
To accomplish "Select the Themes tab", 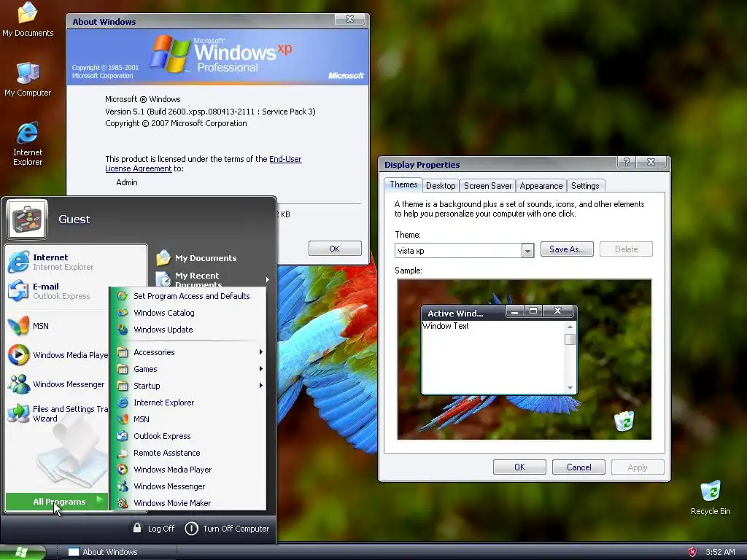I will [x=403, y=184].
